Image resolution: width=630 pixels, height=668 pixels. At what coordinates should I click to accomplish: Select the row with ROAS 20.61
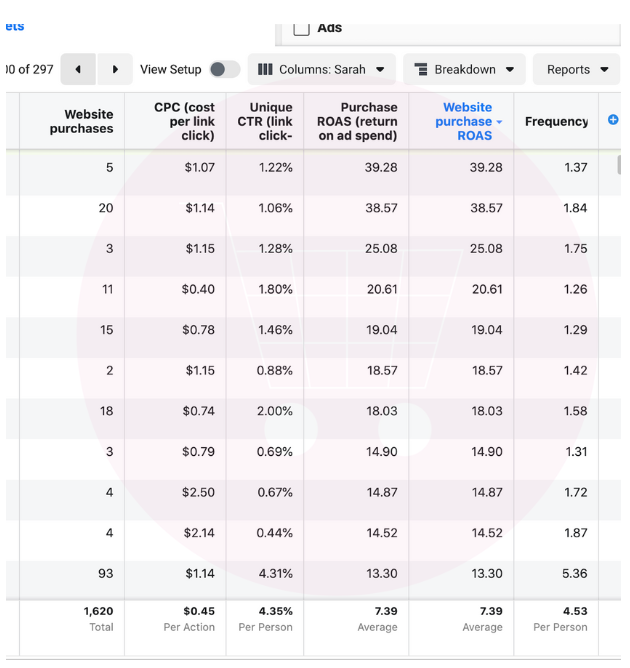(313, 289)
